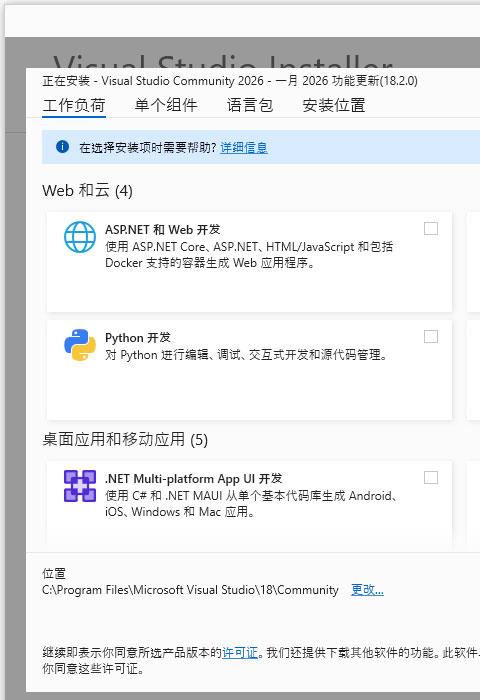The image size is (480, 700).
Task: Click the ASP.NET globe icon
Action: tap(80, 237)
